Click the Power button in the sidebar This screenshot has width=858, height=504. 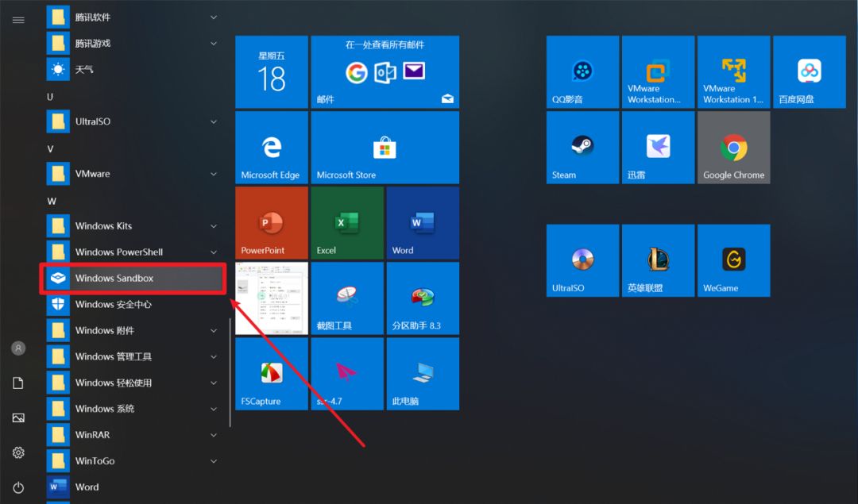coord(17,487)
